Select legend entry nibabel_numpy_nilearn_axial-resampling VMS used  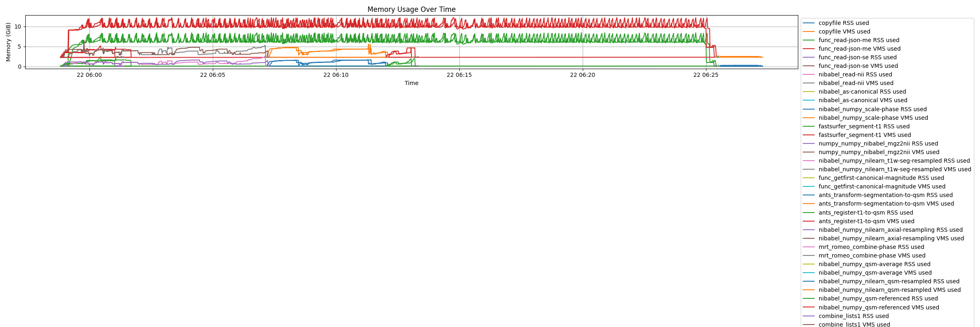[x=883, y=238]
